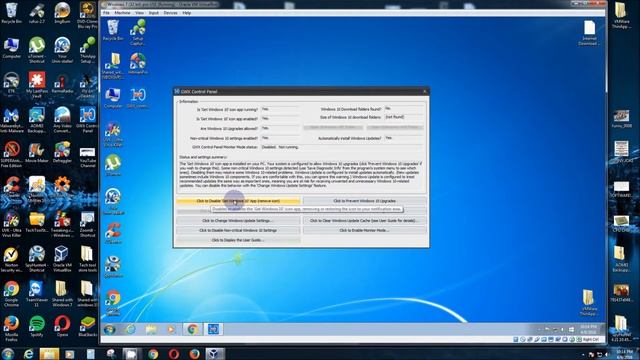Click Windows Media Player in VM taskbar
The width and height of the screenshot is (640, 360).
171,329
